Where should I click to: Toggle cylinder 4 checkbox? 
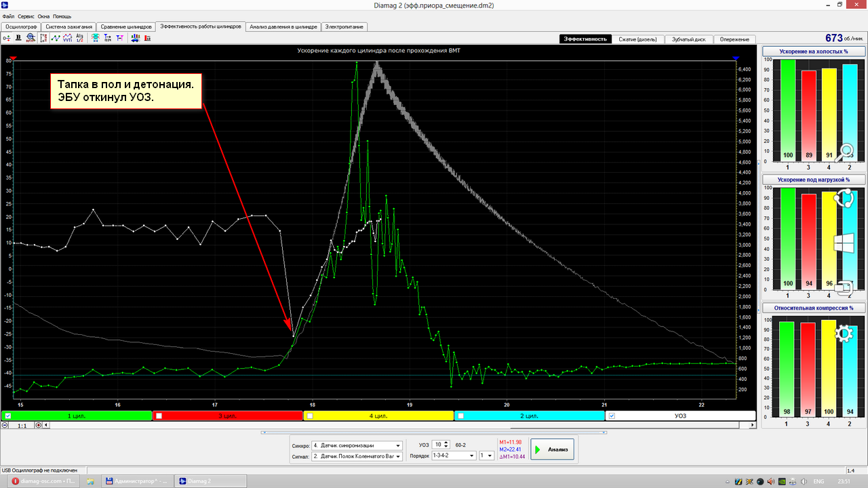click(309, 415)
